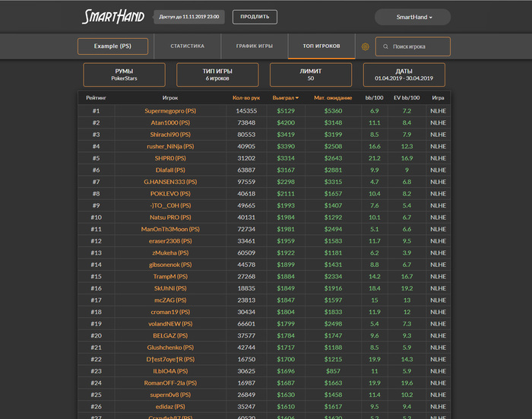This screenshot has height=419, width=532.
Task: Click EV bb/100 value 19.2
Action: click(407, 289)
